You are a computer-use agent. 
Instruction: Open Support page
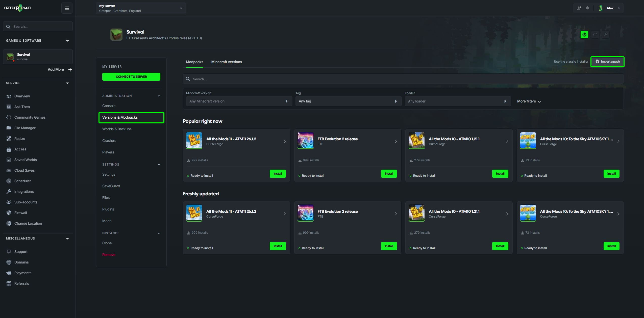[x=21, y=252]
